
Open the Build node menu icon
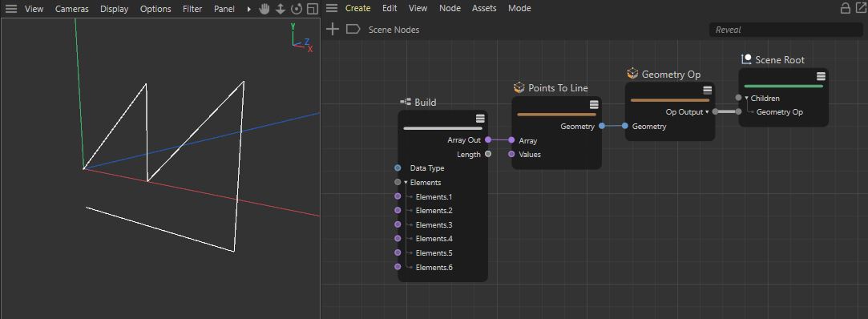(x=480, y=119)
